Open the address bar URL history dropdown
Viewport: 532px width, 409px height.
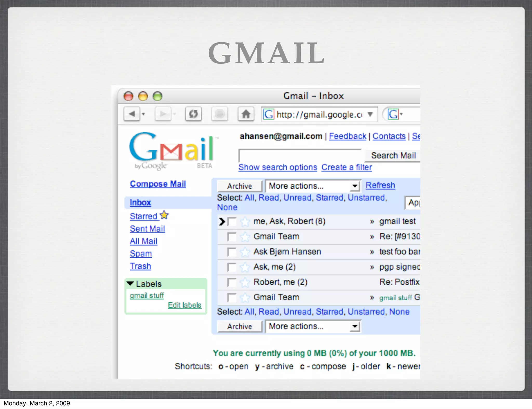[370, 114]
